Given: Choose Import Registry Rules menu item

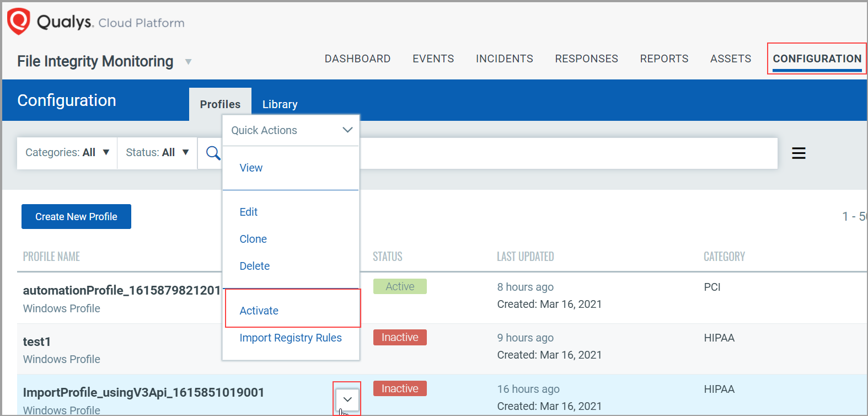Looking at the screenshot, I should tap(291, 338).
